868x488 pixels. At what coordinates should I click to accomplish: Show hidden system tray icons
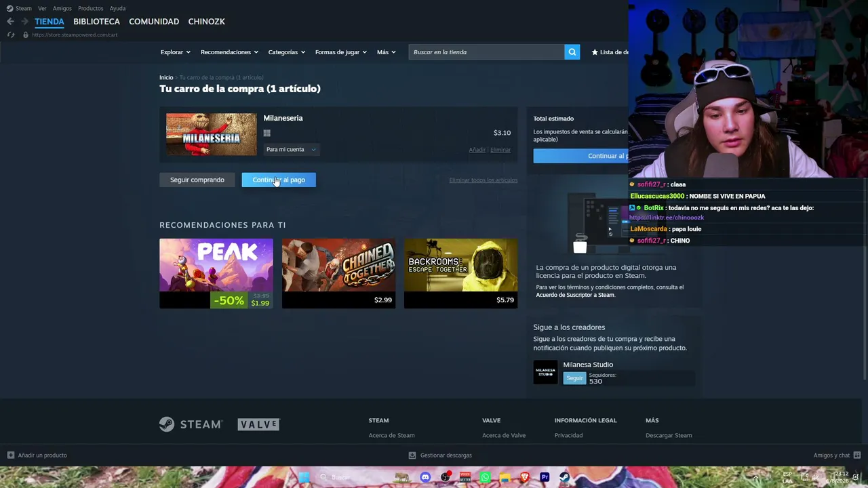(x=755, y=477)
